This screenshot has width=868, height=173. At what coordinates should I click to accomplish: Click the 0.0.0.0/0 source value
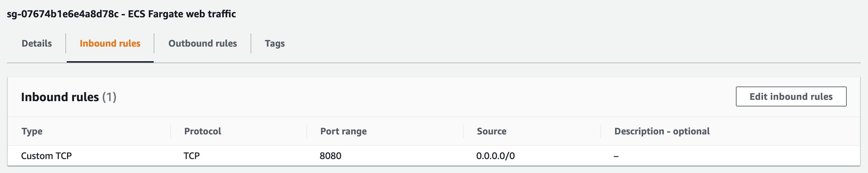coord(495,156)
